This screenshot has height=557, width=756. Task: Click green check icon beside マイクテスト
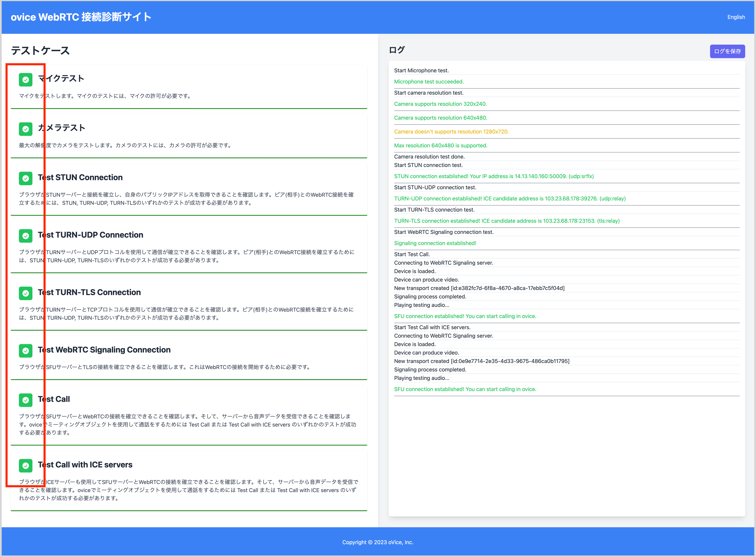coord(26,80)
